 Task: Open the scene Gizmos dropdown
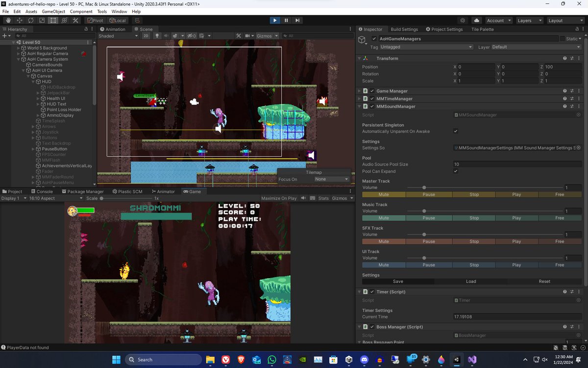tap(268, 36)
